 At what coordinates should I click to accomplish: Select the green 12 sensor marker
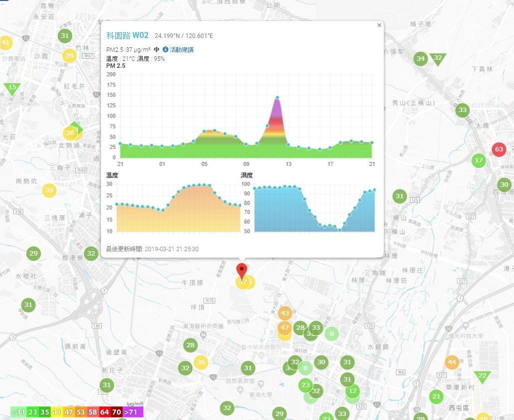point(352,391)
